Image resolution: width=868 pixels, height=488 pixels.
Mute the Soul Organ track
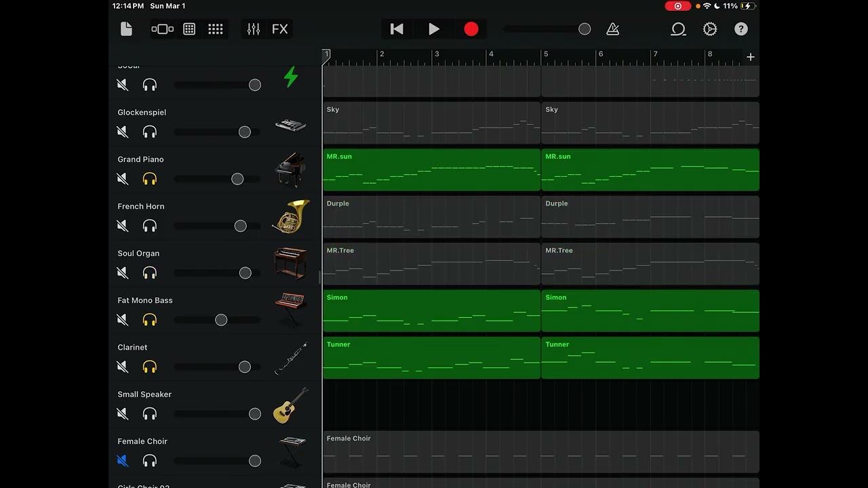[x=123, y=273]
